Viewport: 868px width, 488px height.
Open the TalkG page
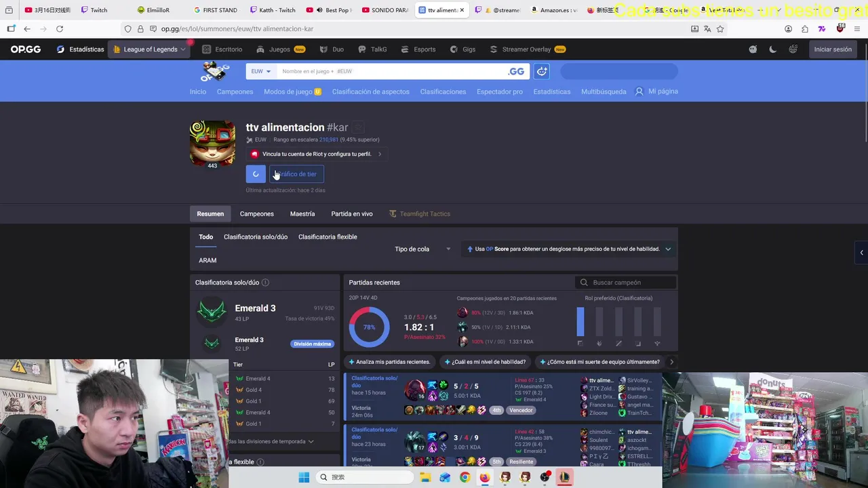[372, 49]
